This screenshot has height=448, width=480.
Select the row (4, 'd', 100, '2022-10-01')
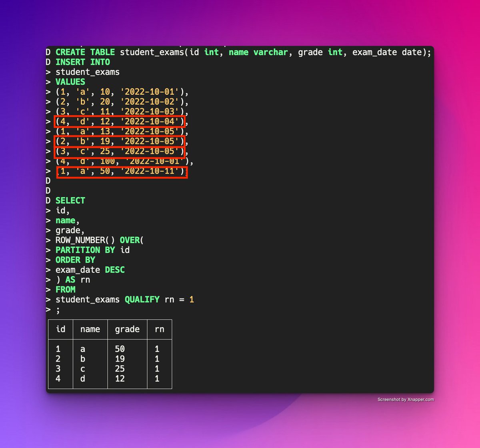125,162
